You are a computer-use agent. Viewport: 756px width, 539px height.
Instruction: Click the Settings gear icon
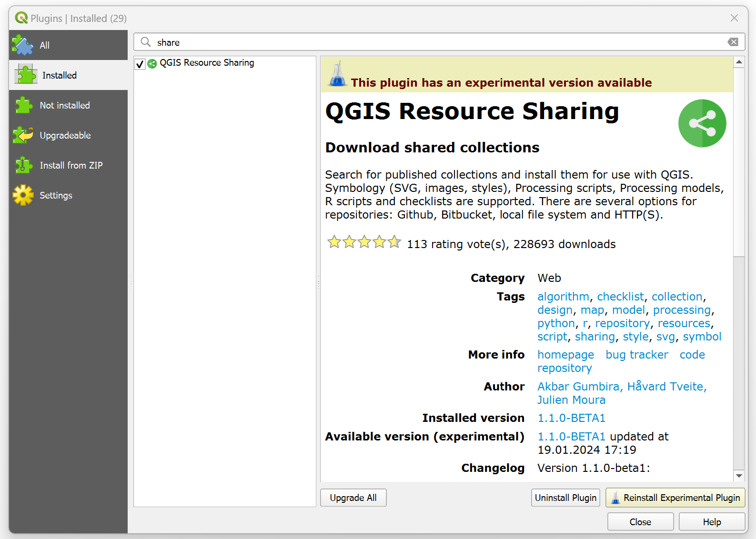[x=23, y=195]
